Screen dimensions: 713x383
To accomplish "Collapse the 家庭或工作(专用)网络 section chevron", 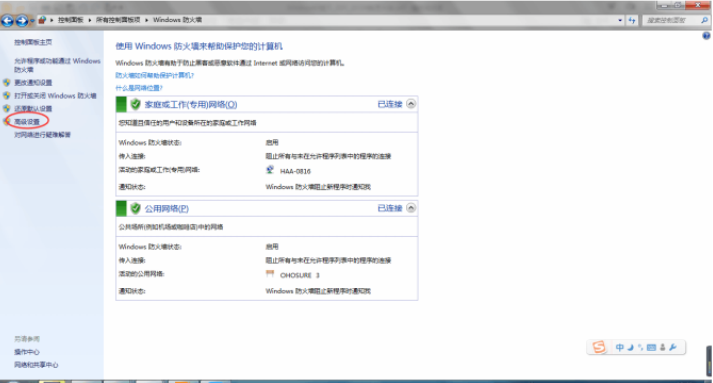I will click(x=411, y=104).
